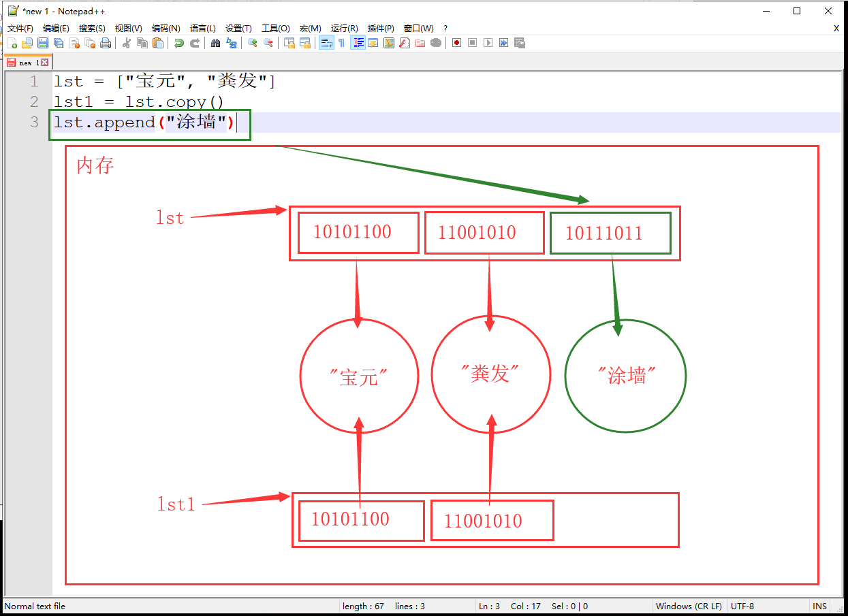Toggle show all characters pilcrow icon
The height and width of the screenshot is (616, 848).
point(341,43)
